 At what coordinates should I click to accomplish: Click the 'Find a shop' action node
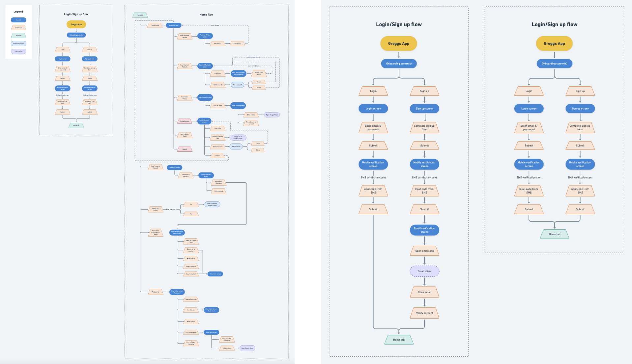pyautogui.click(x=156, y=292)
